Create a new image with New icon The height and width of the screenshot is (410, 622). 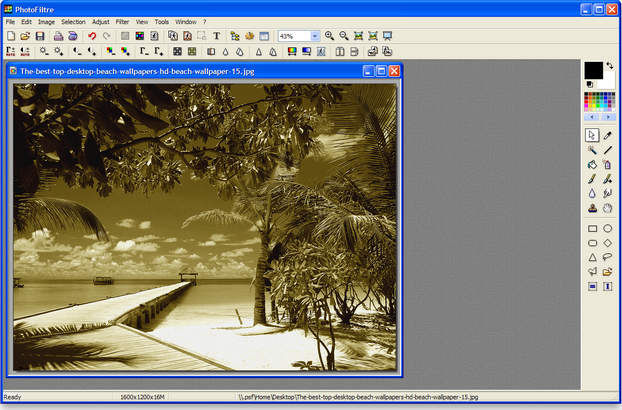[11, 36]
